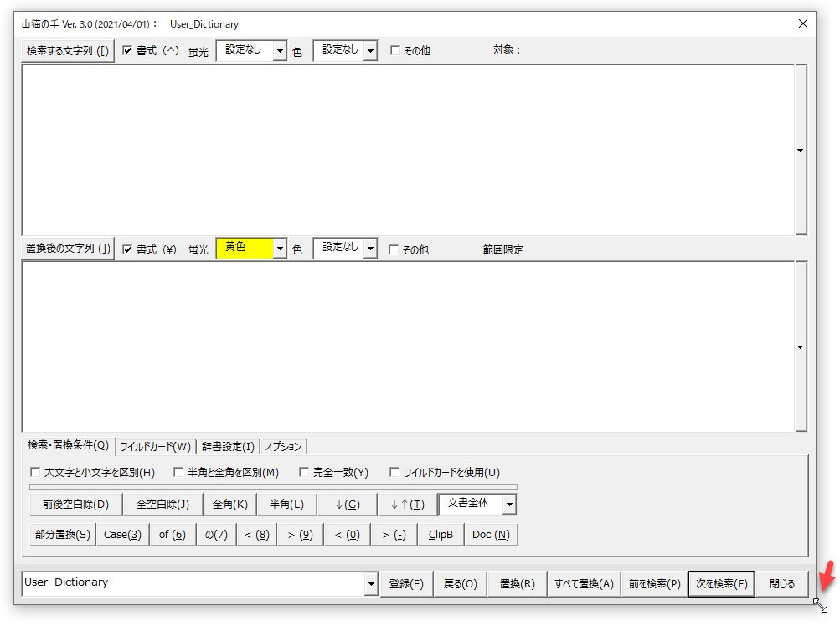Click the すべて置換(A) button
The image size is (840, 631).
click(584, 584)
